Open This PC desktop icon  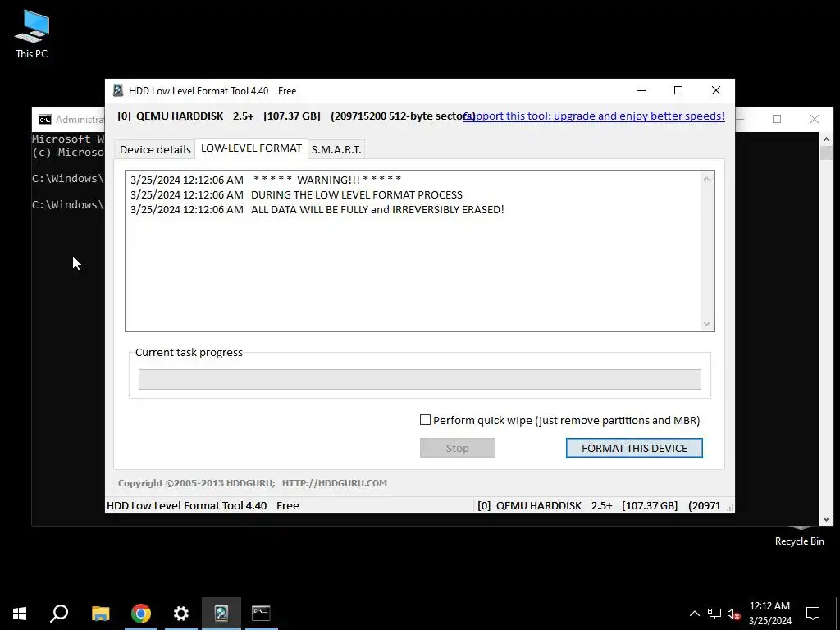[32, 34]
